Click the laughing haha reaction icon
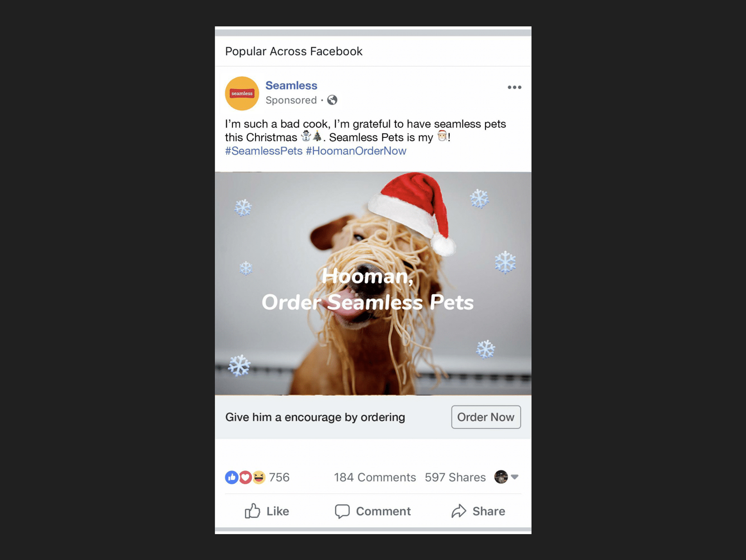 tap(258, 477)
